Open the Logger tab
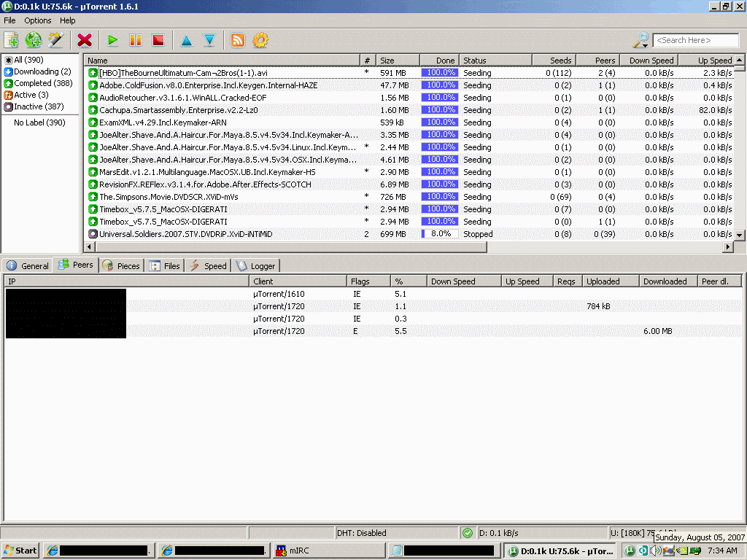Image resolution: width=747 pixels, height=560 pixels. pos(256,266)
